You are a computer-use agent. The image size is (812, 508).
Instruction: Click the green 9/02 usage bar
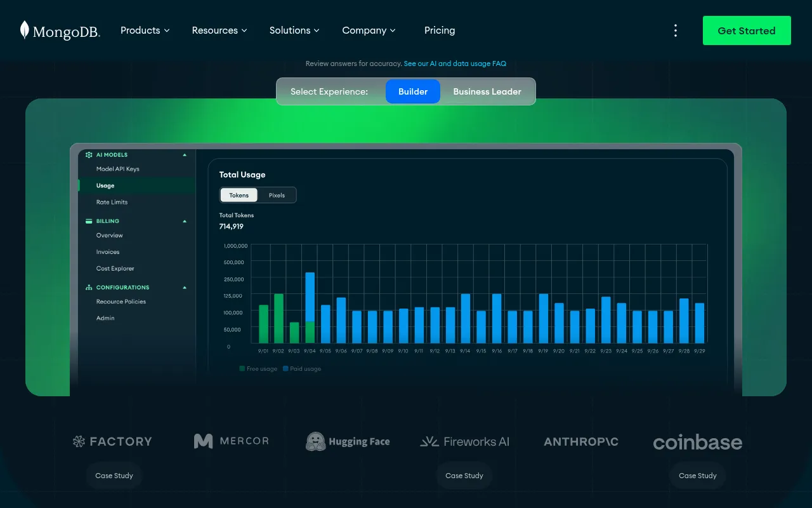click(278, 319)
